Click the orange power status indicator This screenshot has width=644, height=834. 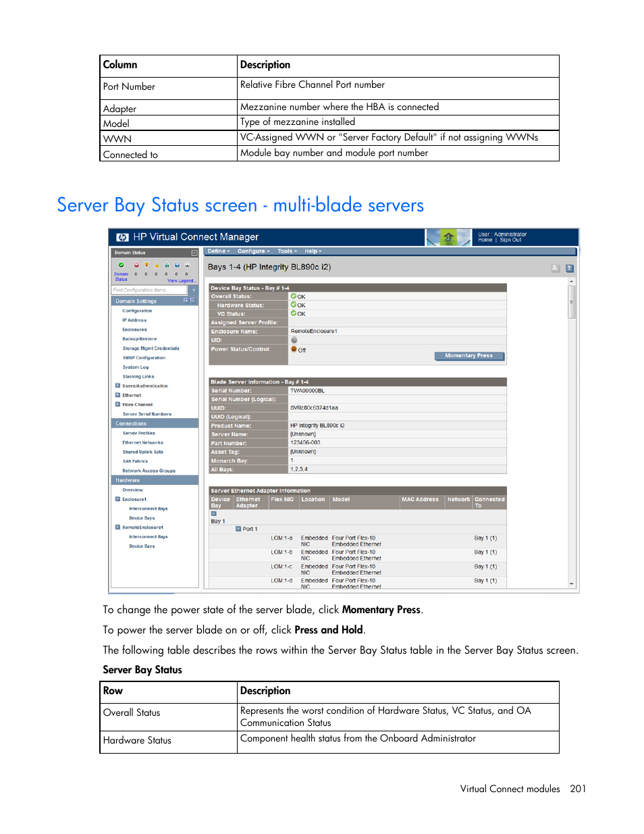coord(294,349)
